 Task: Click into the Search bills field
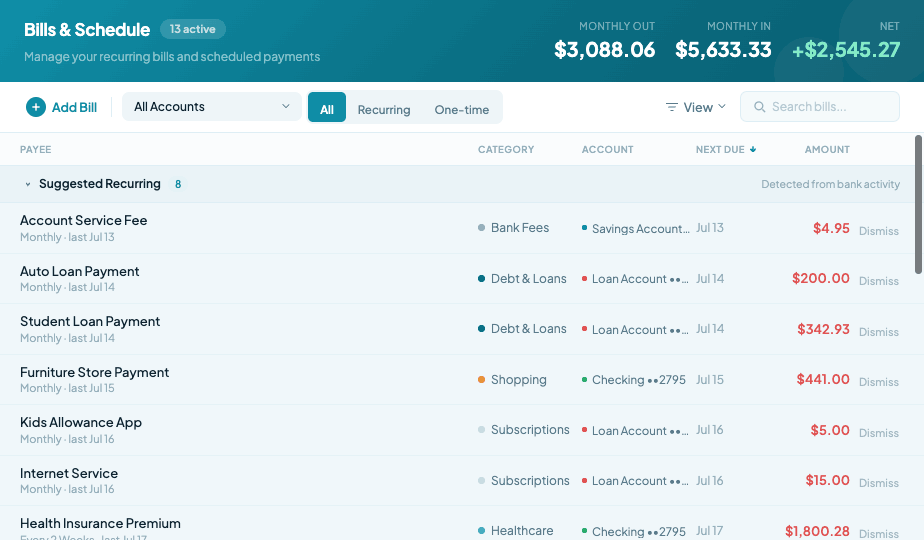[820, 107]
